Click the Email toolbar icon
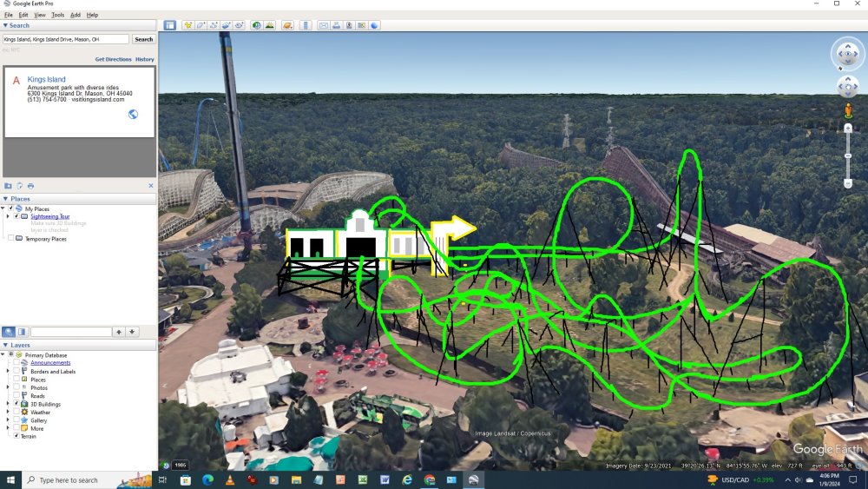The width and height of the screenshot is (868, 489). click(323, 25)
